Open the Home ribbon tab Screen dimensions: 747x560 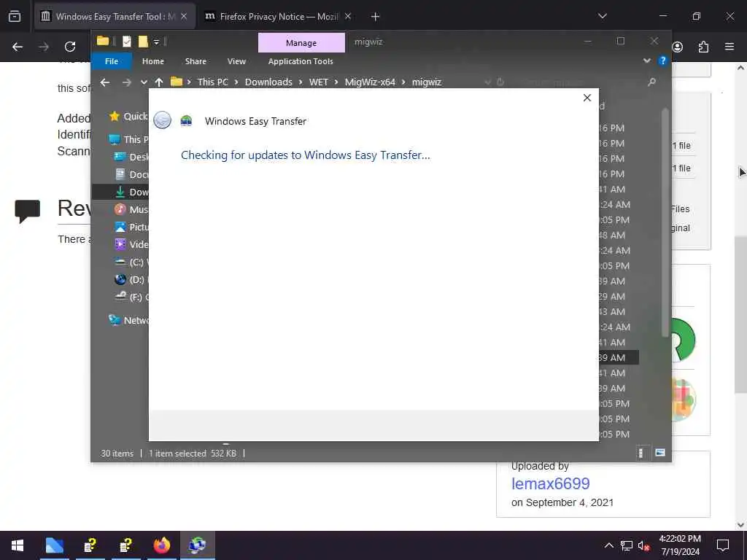click(x=153, y=61)
